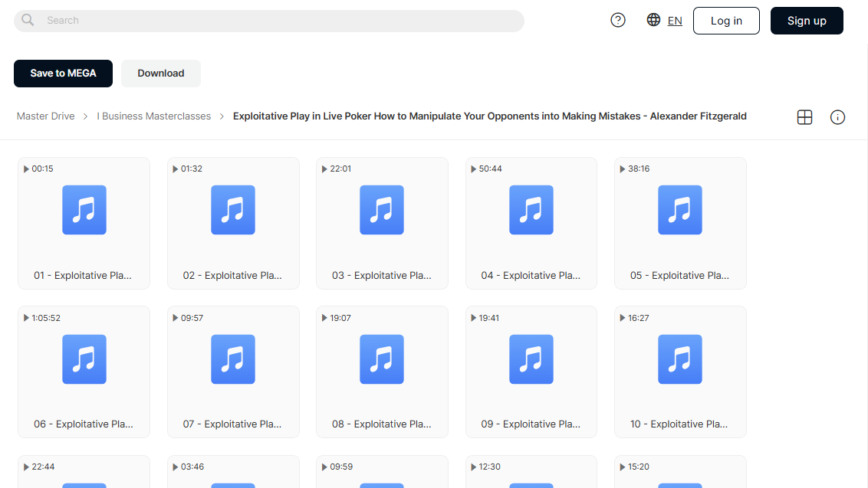Focus the Search input field

click(x=269, y=21)
